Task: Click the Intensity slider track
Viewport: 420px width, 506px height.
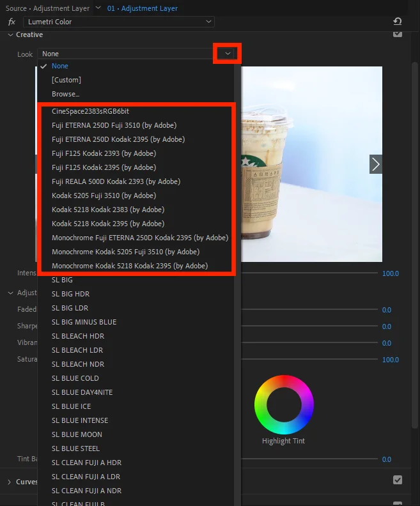Action: (x=309, y=273)
